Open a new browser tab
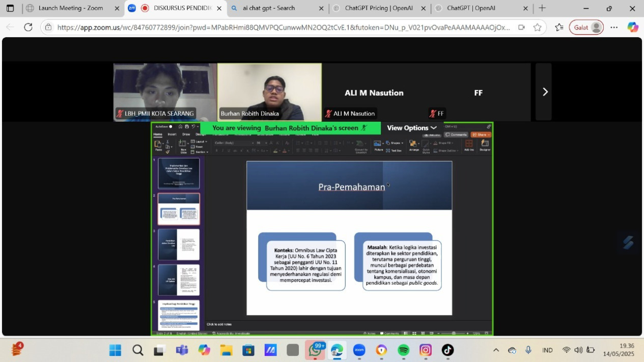 (x=542, y=8)
